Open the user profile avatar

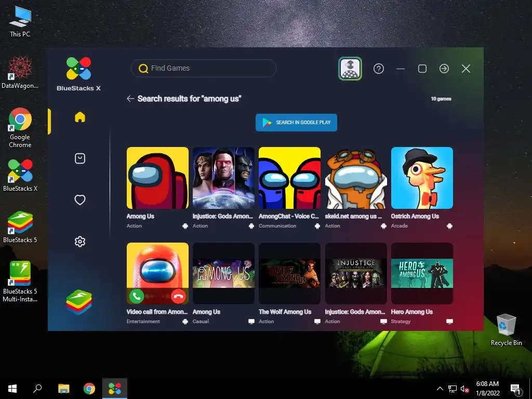(350, 69)
